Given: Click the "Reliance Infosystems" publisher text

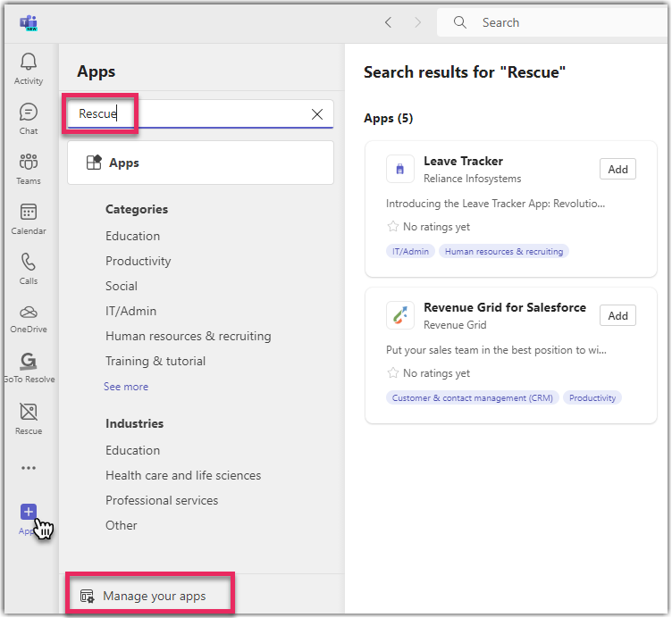Looking at the screenshot, I should [x=473, y=179].
